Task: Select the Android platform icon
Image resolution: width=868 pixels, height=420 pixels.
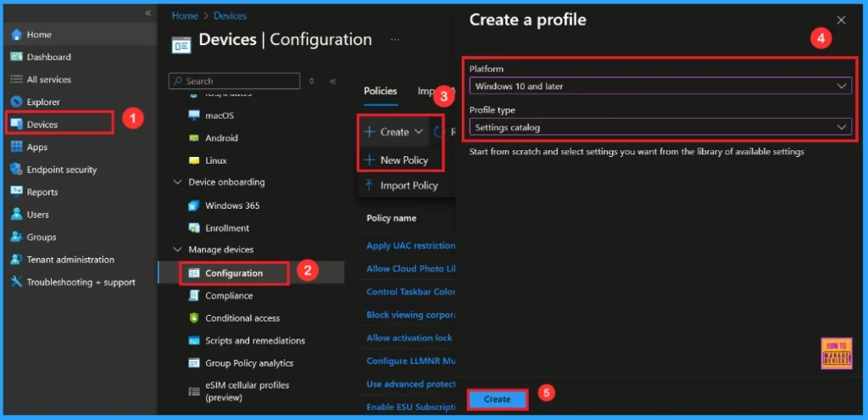Action: pos(194,138)
